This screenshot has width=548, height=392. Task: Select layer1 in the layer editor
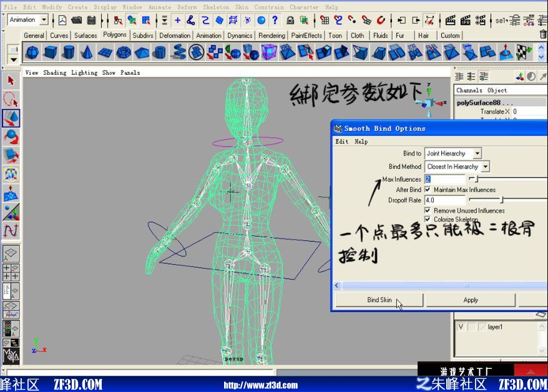495,327
